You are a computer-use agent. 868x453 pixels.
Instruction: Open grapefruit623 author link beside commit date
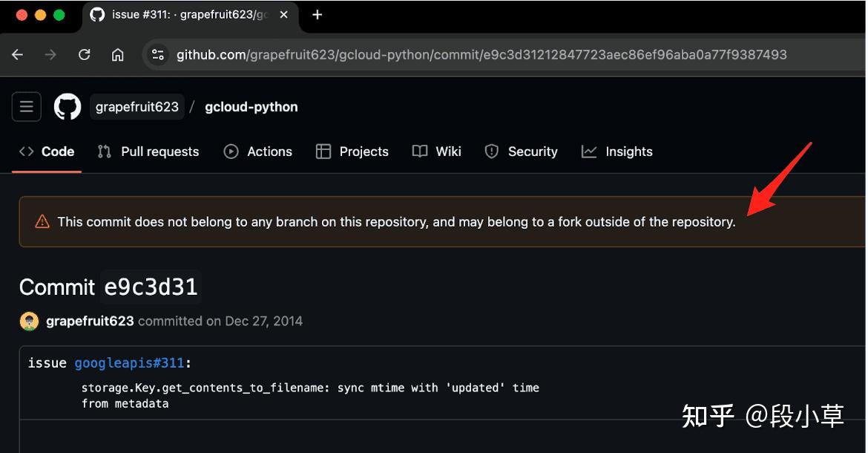[90, 322]
